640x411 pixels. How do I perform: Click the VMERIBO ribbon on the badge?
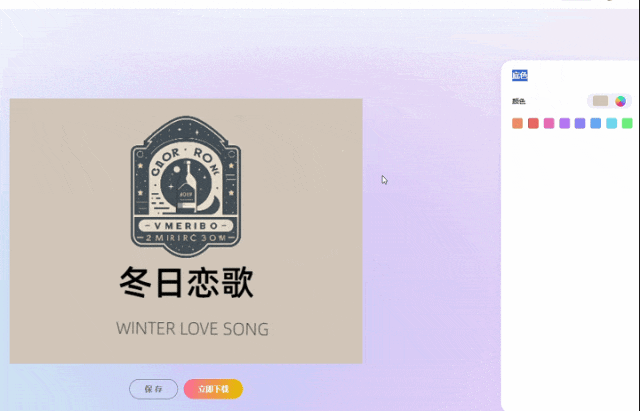pyautogui.click(x=186, y=226)
